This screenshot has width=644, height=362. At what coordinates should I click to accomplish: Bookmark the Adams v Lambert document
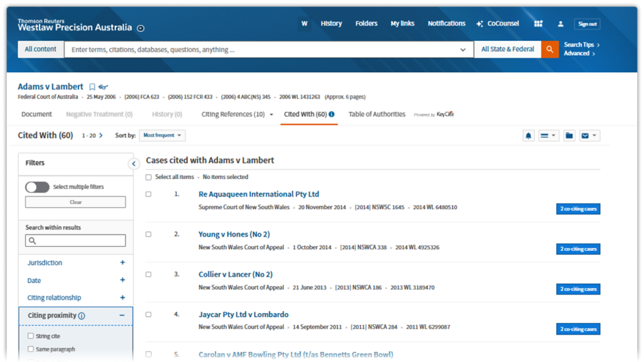(x=92, y=87)
